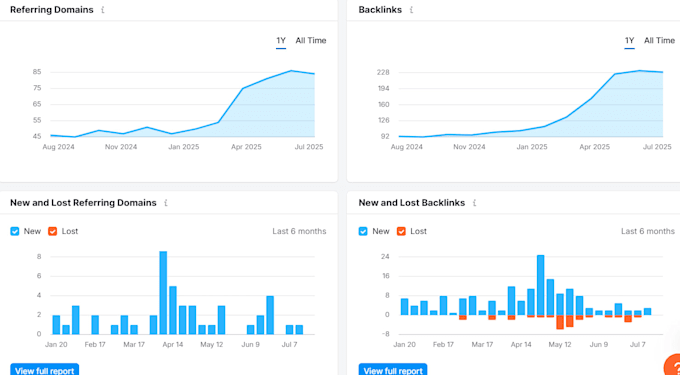Viewport: 680px width, 375px height.
Task: Open the info icon beside Referring Domains
Action: coord(103,10)
